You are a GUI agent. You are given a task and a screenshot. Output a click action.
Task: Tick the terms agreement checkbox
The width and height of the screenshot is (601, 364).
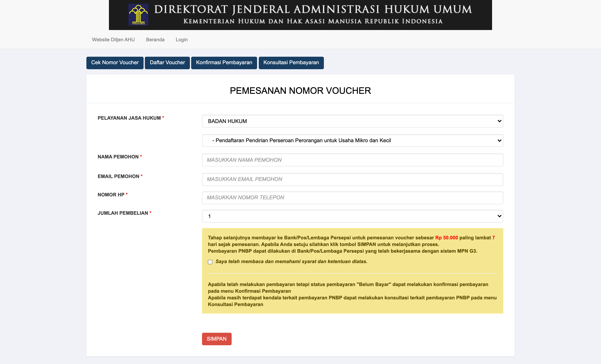tap(210, 262)
